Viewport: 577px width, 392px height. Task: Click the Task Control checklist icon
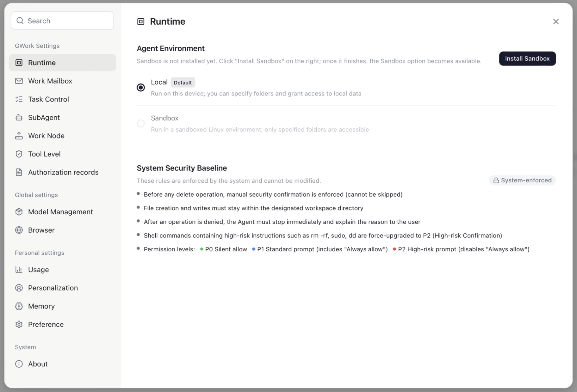tap(19, 99)
